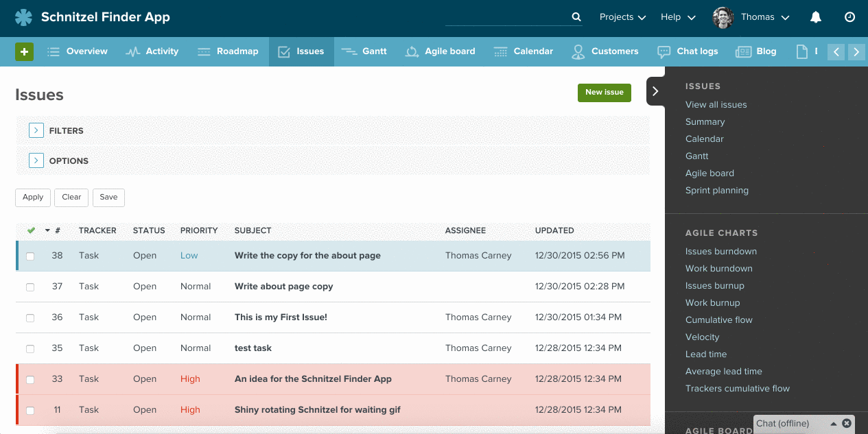Open the Projects dropdown
Viewport: 868px width, 434px height.
pyautogui.click(x=621, y=17)
